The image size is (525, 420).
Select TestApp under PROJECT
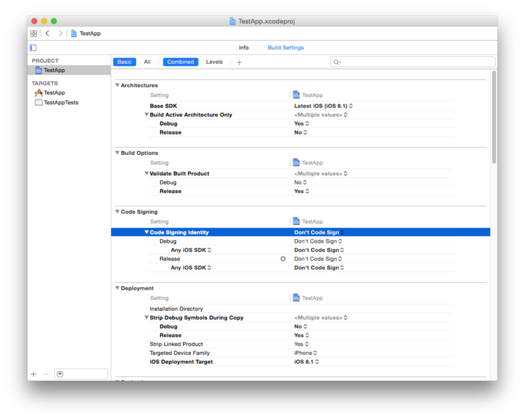69,70
